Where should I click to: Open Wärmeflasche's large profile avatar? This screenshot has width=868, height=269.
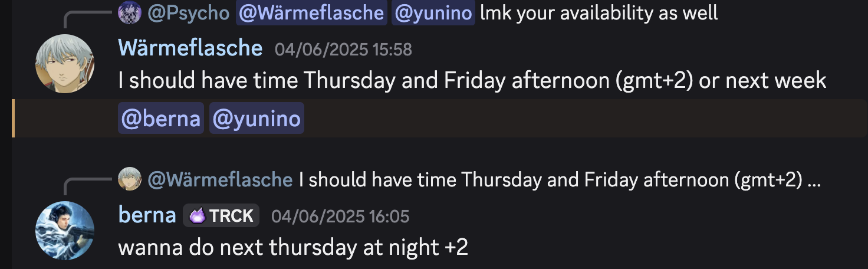point(65,64)
